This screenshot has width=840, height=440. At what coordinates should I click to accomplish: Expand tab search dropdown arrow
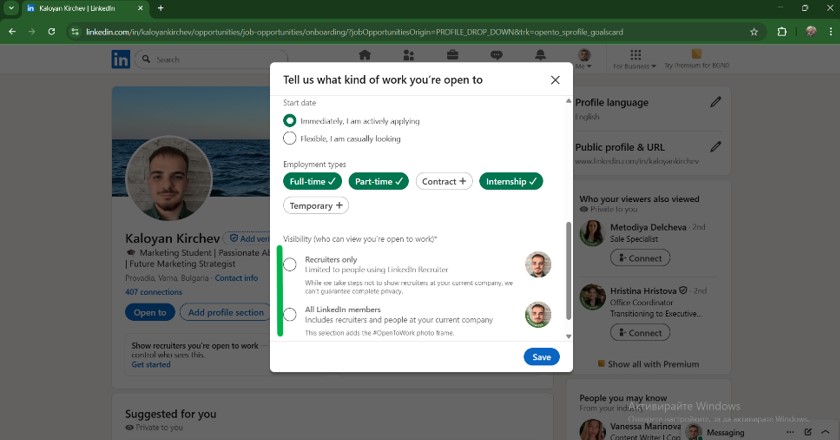coord(11,8)
